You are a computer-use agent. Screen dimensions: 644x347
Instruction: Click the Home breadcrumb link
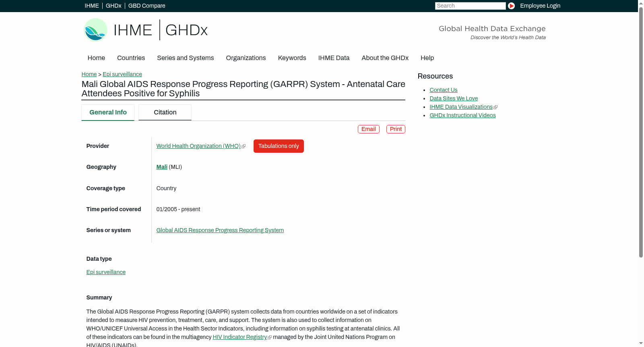click(89, 74)
